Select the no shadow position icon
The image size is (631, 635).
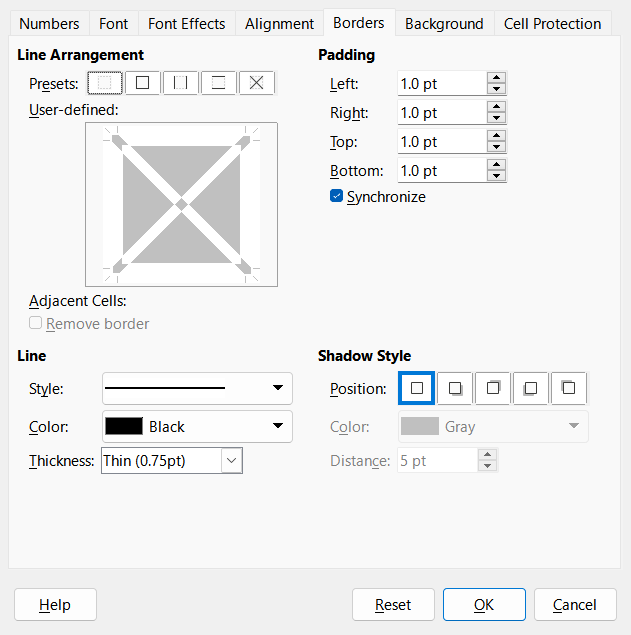[x=416, y=388]
